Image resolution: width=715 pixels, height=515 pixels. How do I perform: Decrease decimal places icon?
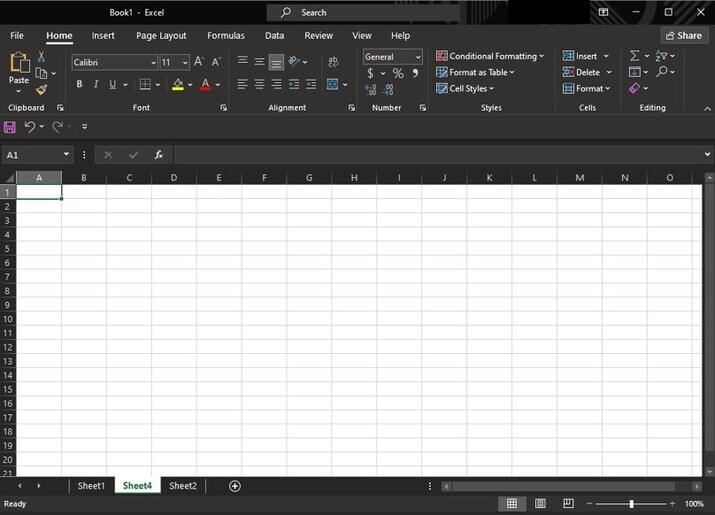(388, 89)
